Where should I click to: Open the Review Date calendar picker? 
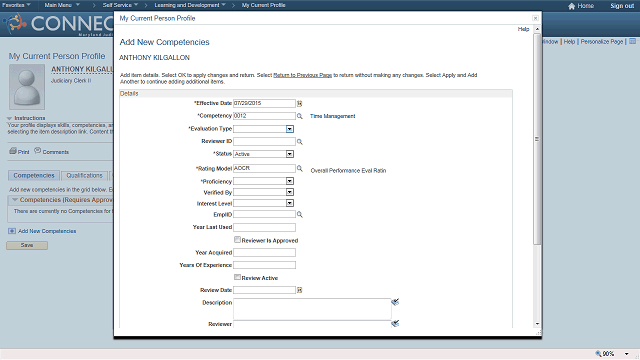coord(299,290)
